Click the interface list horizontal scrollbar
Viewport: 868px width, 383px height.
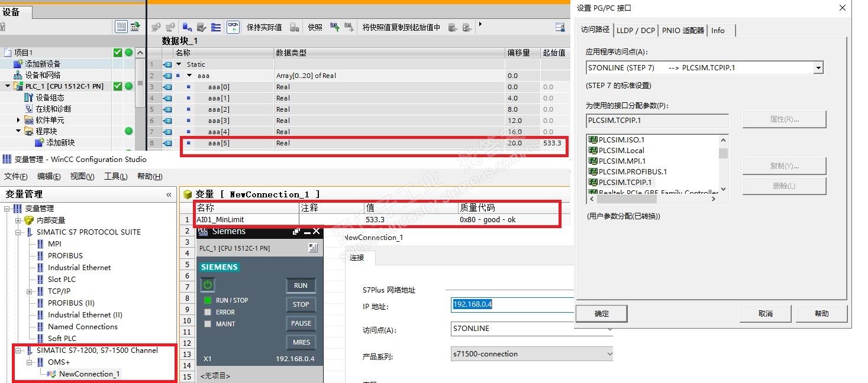(x=653, y=199)
